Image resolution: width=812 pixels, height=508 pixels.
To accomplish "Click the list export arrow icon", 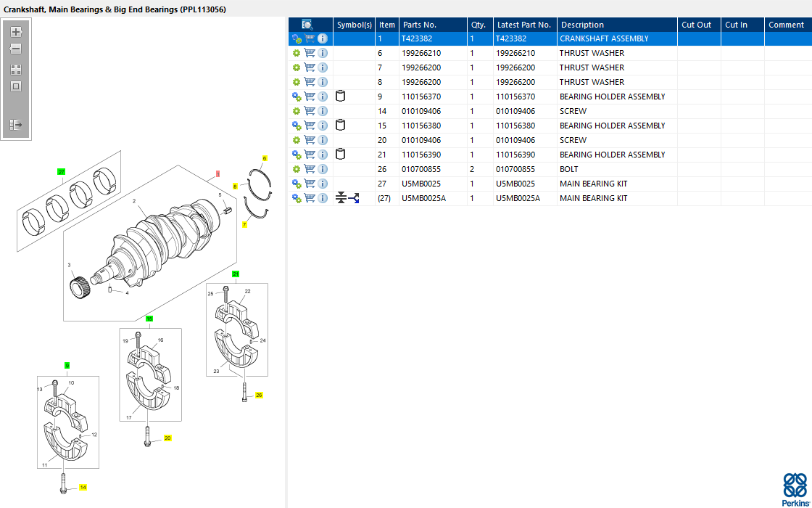I will pos(16,125).
